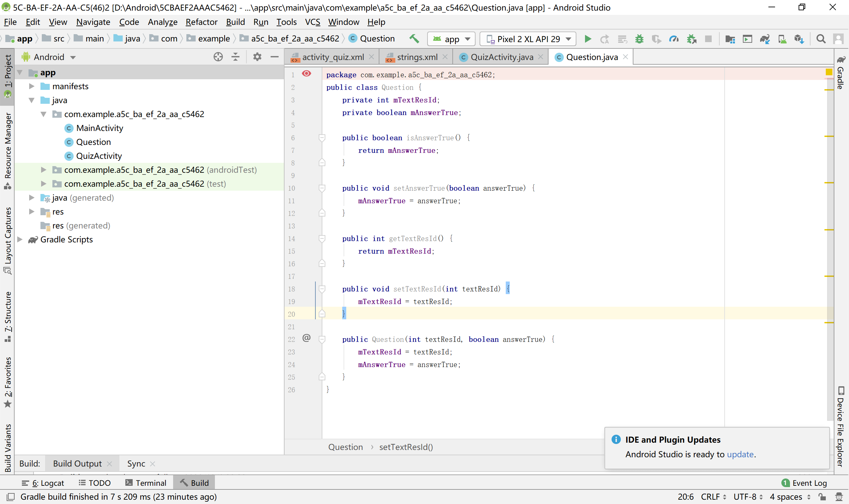Toggle the read-only lock icon in status bar
Viewport: 849px width, 504px height.
(x=822, y=497)
